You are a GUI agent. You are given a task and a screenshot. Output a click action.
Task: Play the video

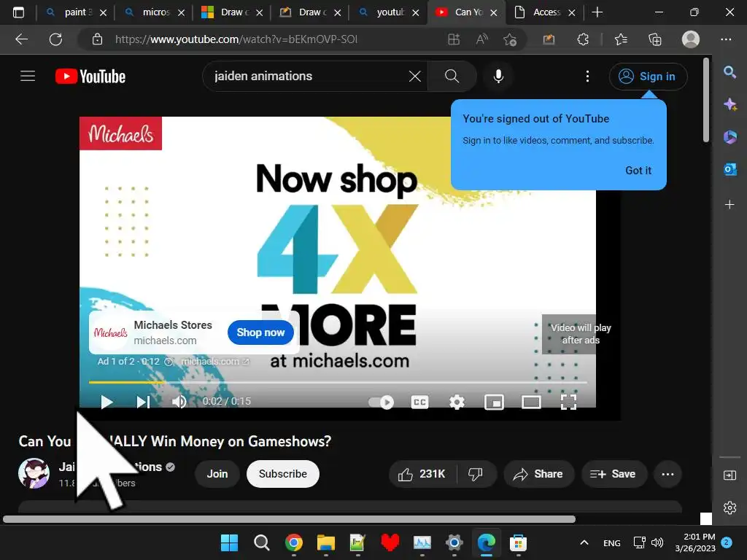point(107,402)
